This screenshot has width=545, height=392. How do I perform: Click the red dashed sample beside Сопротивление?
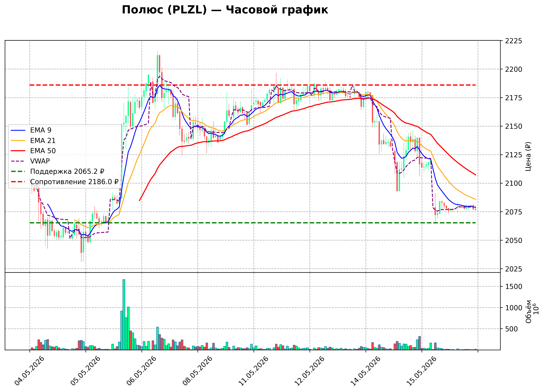pos(18,182)
